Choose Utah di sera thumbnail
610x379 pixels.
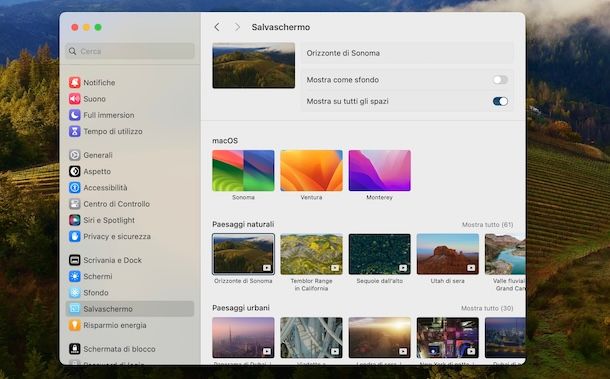click(x=447, y=254)
